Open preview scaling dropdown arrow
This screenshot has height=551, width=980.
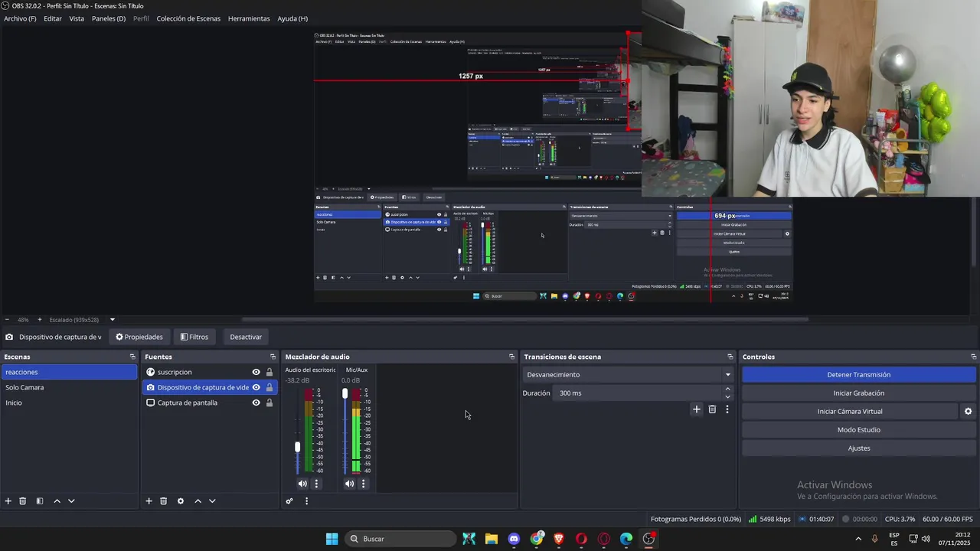112,320
